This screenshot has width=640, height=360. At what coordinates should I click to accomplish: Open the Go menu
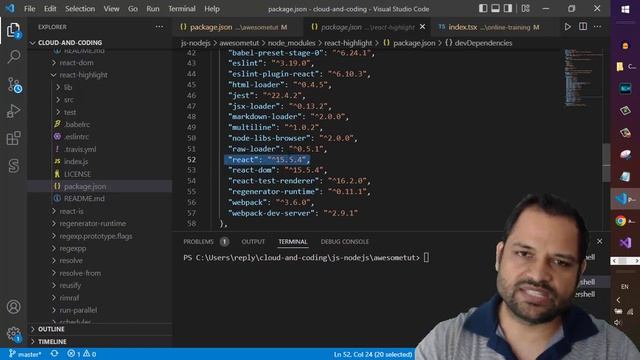click(x=133, y=9)
